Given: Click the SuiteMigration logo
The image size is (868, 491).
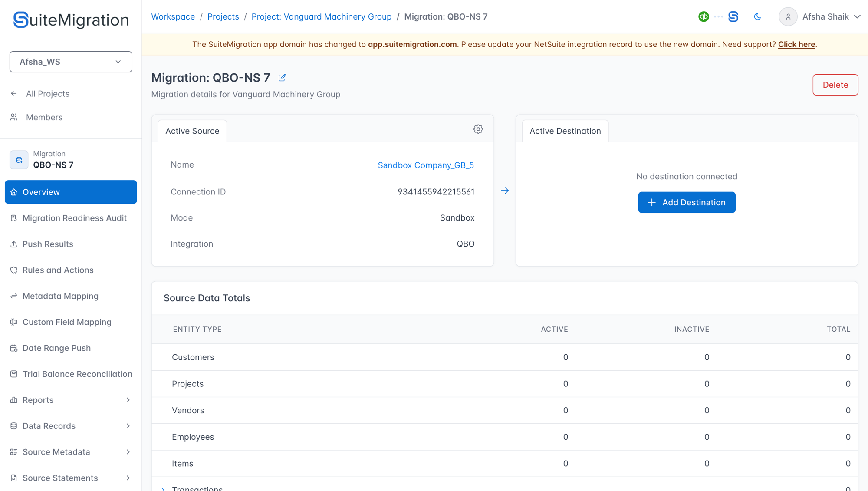Looking at the screenshot, I should click(71, 20).
